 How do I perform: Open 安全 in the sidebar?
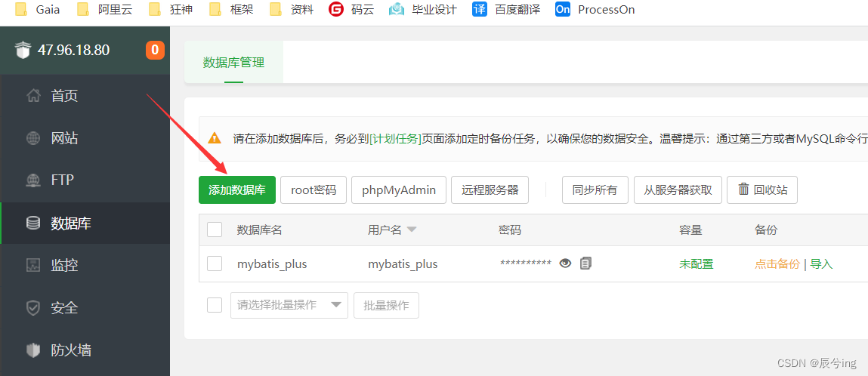(85, 307)
